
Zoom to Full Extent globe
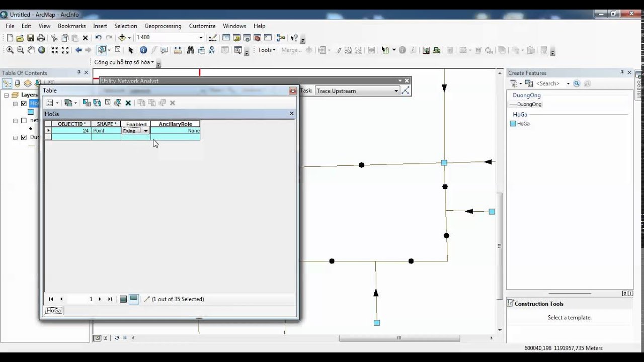point(42,50)
